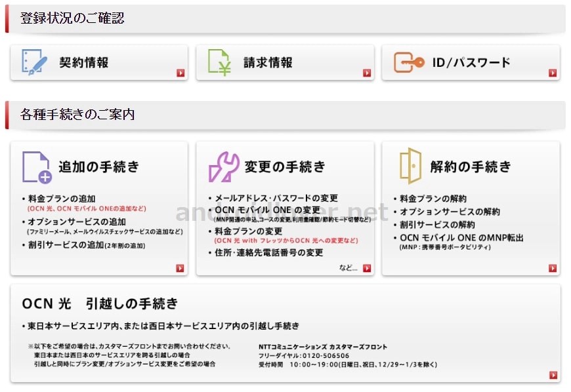
Task: Select 料金プランの解約 item
Action: click(433, 199)
